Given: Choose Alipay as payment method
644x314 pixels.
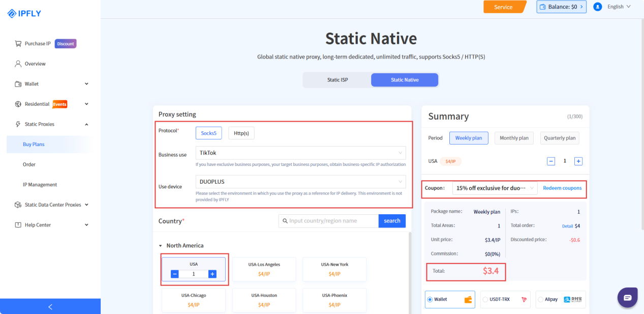Looking at the screenshot, I should pos(561,299).
